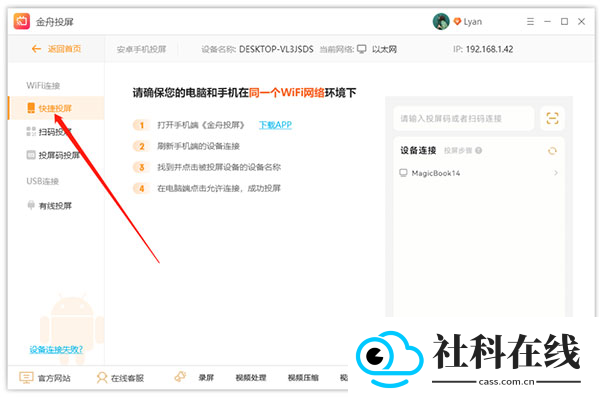600x397 pixels.
Task: Open the user avatar profile picture
Action: 441,21
